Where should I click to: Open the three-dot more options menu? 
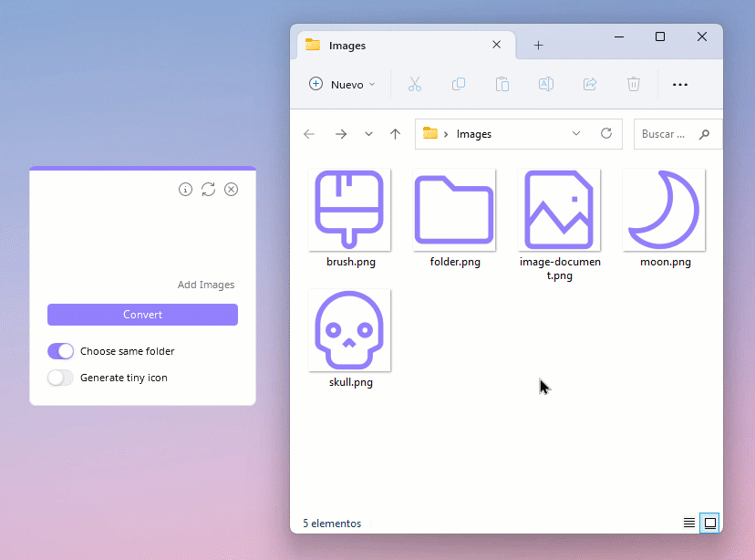pos(679,85)
